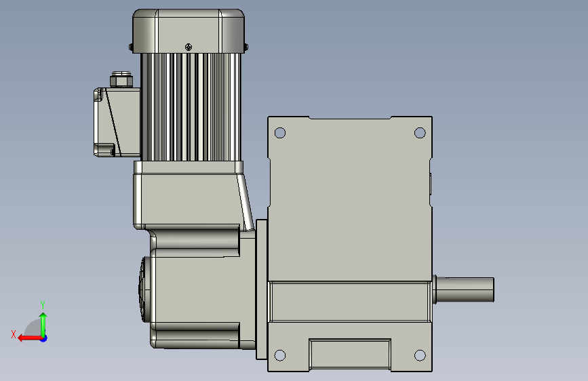Viewport: 588px width, 381px height.
Task: Click the red X axis arrow of triad
Action: coord(29,338)
